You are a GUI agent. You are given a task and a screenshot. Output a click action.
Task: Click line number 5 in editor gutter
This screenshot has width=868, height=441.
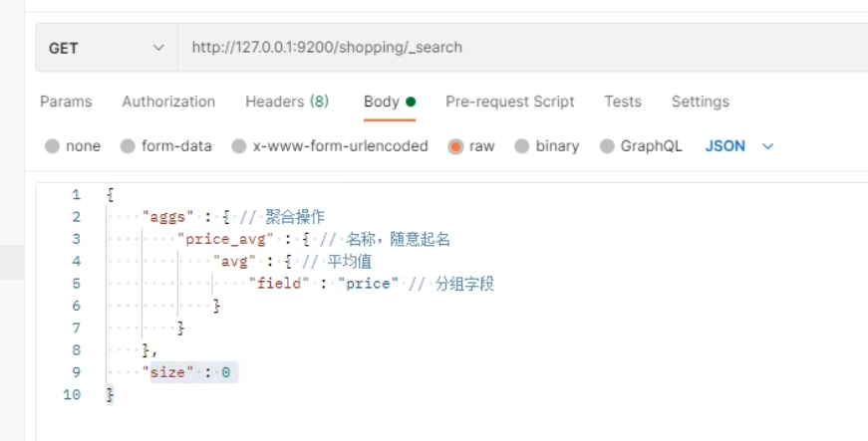click(76, 284)
